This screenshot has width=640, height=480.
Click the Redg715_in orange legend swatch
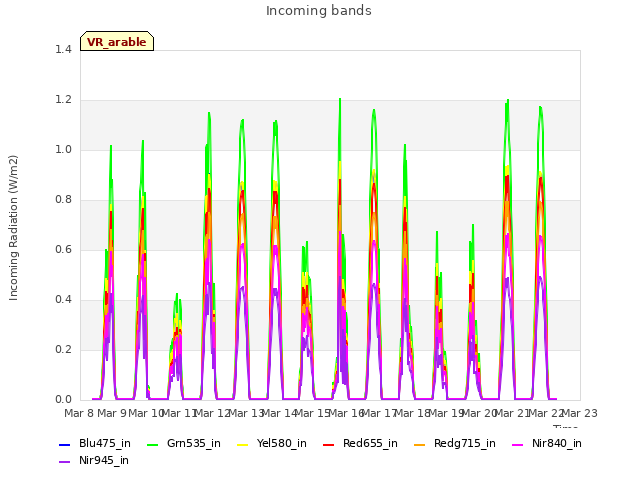coord(420,444)
